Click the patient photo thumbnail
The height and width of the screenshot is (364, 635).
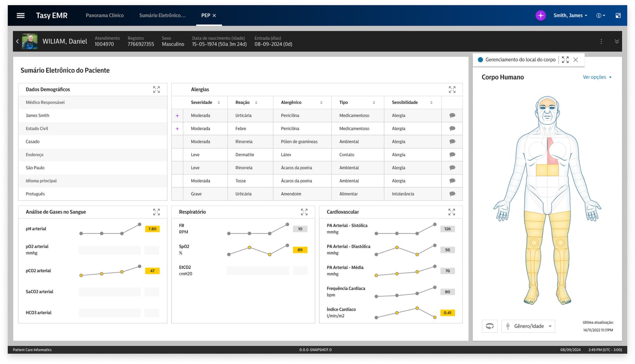[30, 41]
